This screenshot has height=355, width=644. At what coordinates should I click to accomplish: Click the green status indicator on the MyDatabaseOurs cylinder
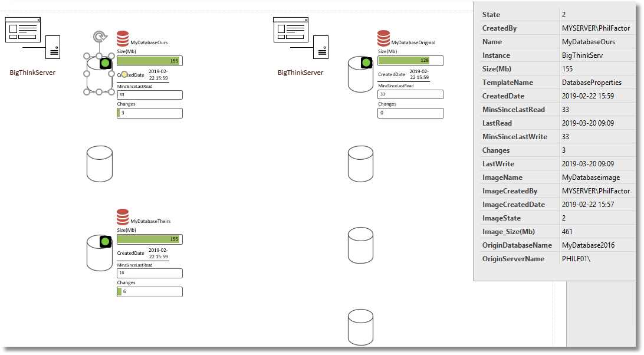pos(106,63)
